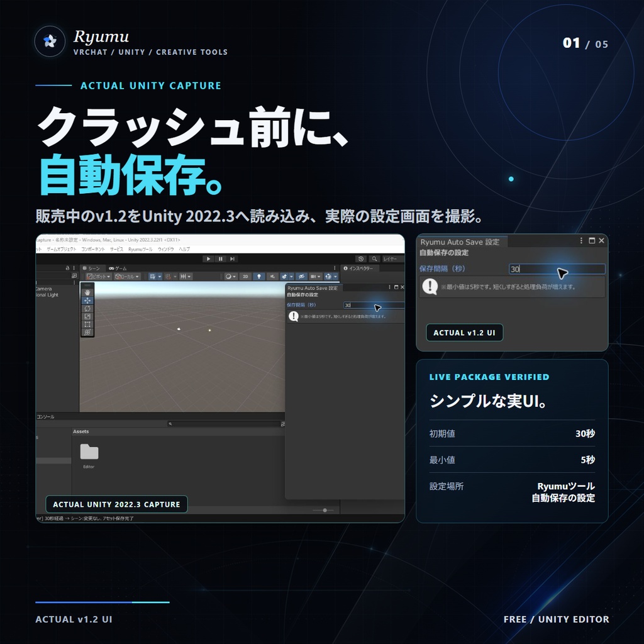Image resolution: width=644 pixels, height=644 pixels.
Task: Click the Step frame button
Action: pos(232,258)
